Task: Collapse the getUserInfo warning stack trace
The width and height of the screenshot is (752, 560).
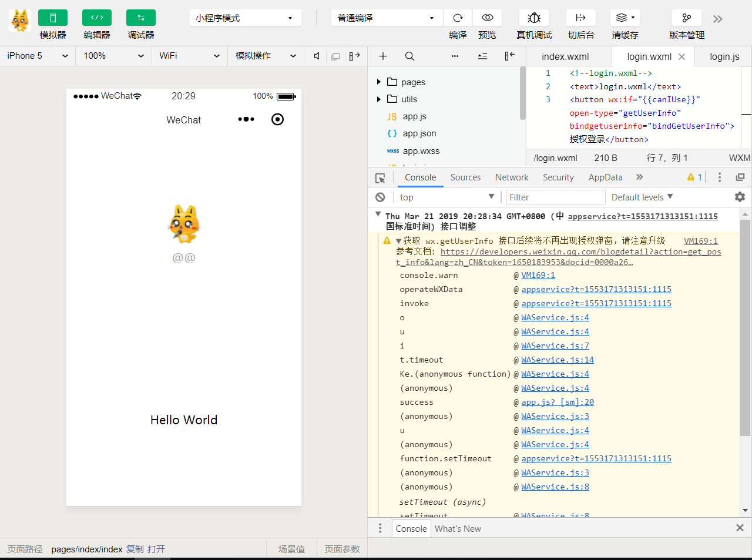Action: pyautogui.click(x=398, y=241)
